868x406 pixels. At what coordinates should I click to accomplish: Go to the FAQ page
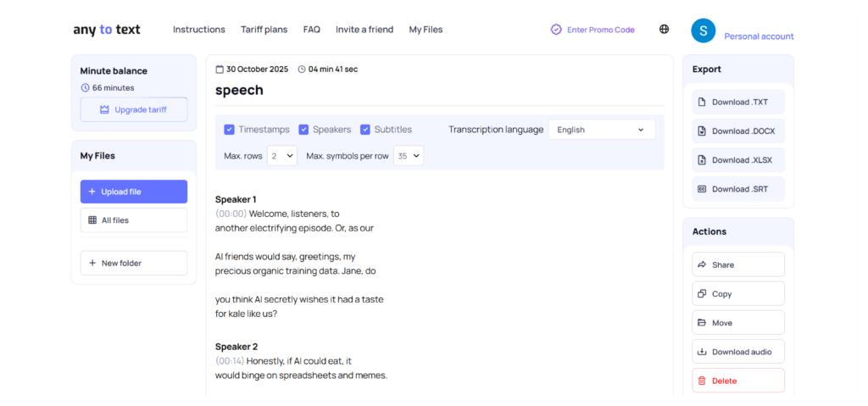[x=311, y=30]
